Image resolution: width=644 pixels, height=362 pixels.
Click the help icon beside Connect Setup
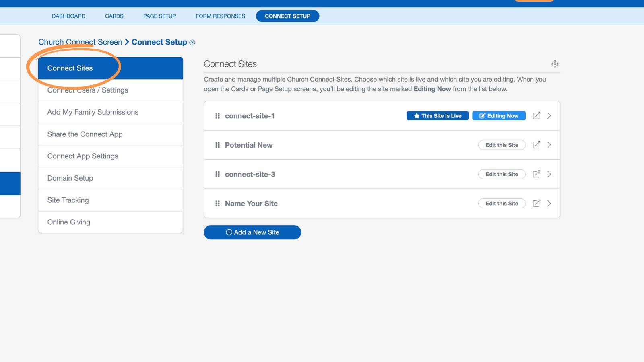click(x=192, y=43)
